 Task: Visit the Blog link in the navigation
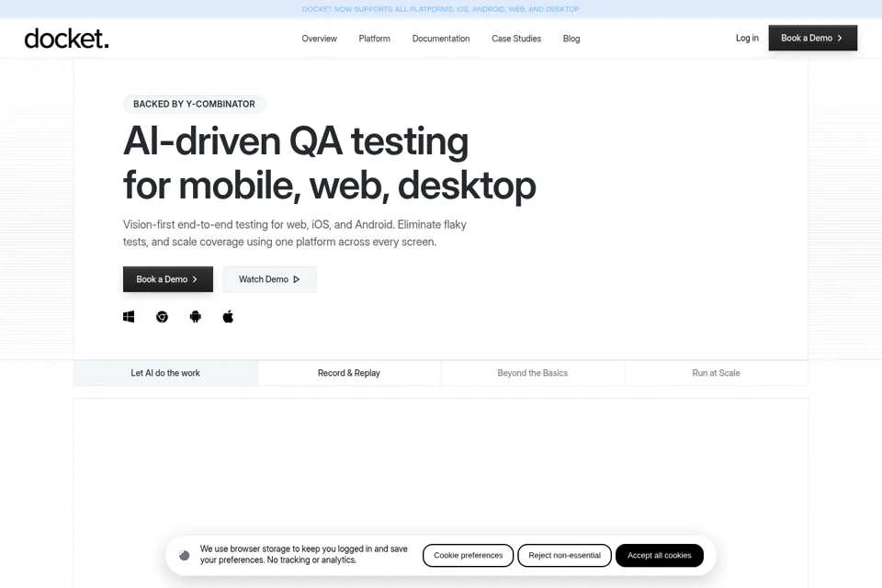571,39
